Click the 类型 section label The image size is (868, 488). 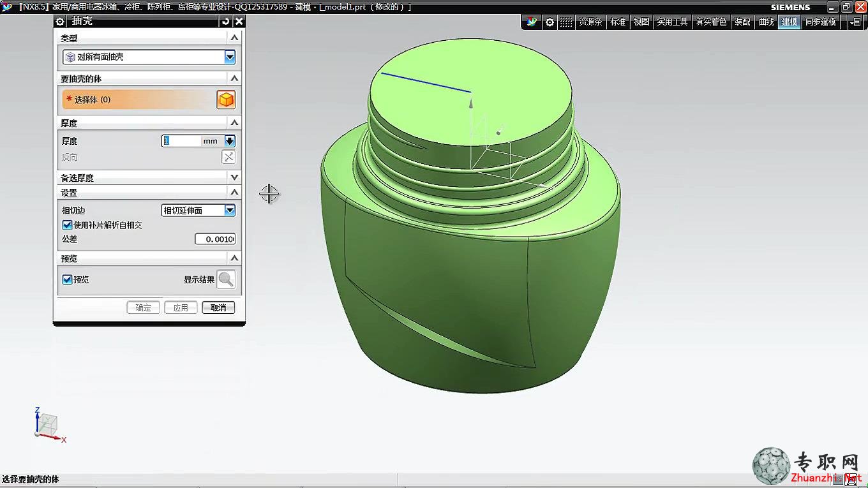[x=69, y=38]
